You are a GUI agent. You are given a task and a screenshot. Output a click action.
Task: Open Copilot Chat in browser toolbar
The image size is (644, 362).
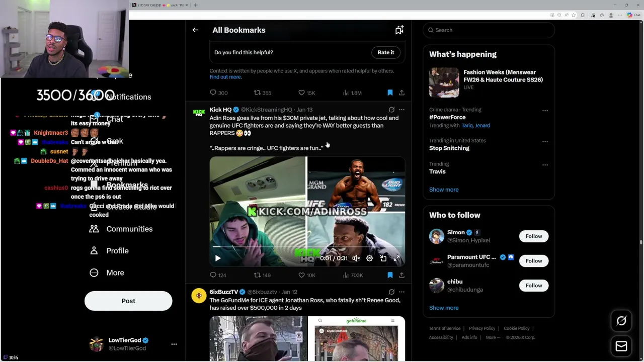[x=633, y=15]
